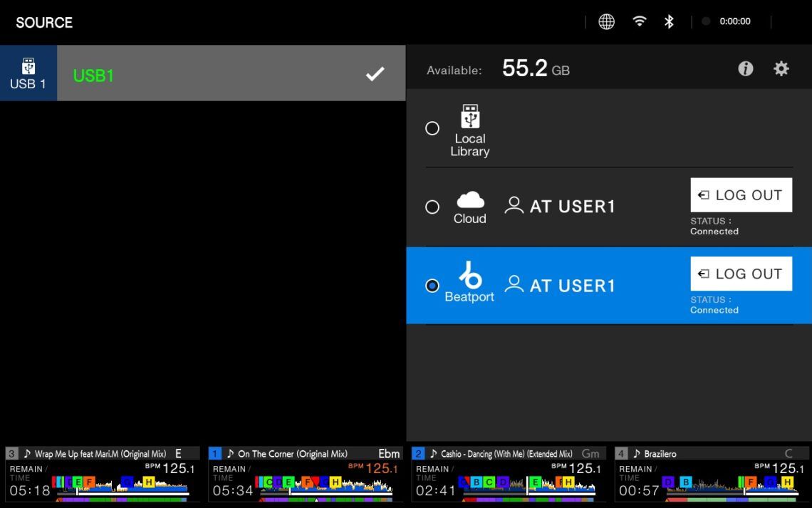Tap the Wi-Fi status icon

[640, 21]
